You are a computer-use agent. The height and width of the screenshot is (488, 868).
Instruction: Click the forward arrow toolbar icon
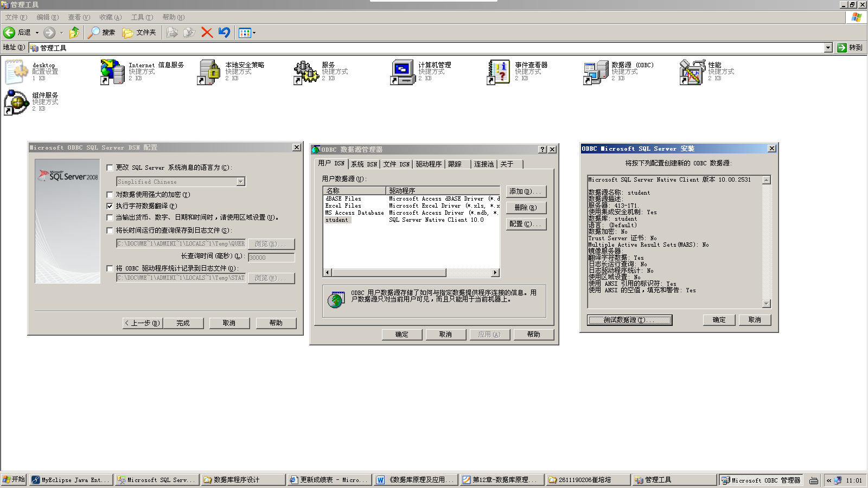click(49, 33)
